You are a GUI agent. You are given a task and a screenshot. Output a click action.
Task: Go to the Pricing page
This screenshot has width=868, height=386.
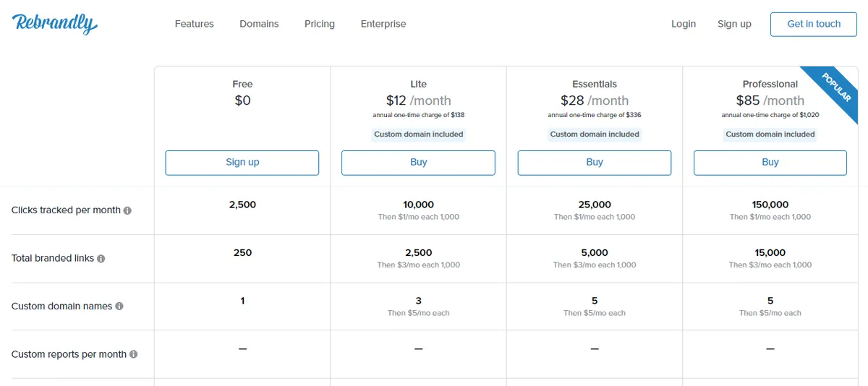pyautogui.click(x=319, y=24)
